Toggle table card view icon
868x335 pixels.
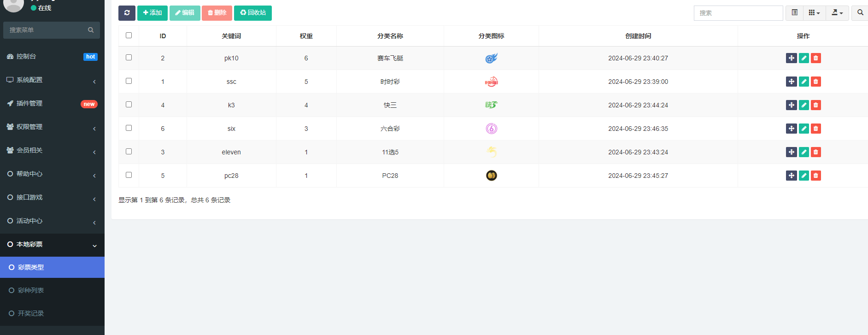click(794, 13)
